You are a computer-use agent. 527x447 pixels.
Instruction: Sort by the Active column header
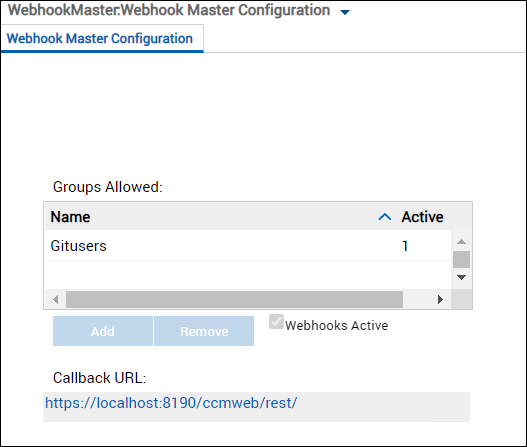click(422, 217)
